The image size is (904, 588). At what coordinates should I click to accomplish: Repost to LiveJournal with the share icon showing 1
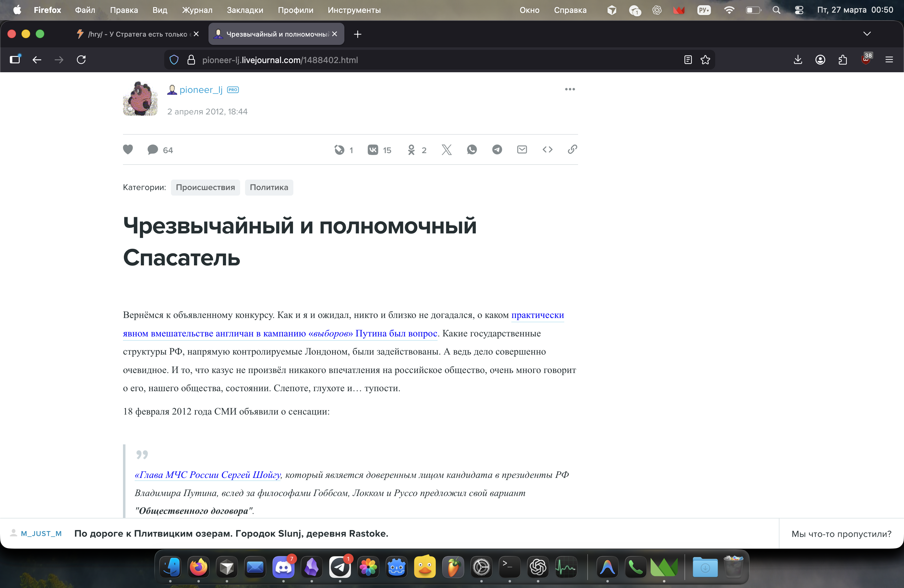344,150
